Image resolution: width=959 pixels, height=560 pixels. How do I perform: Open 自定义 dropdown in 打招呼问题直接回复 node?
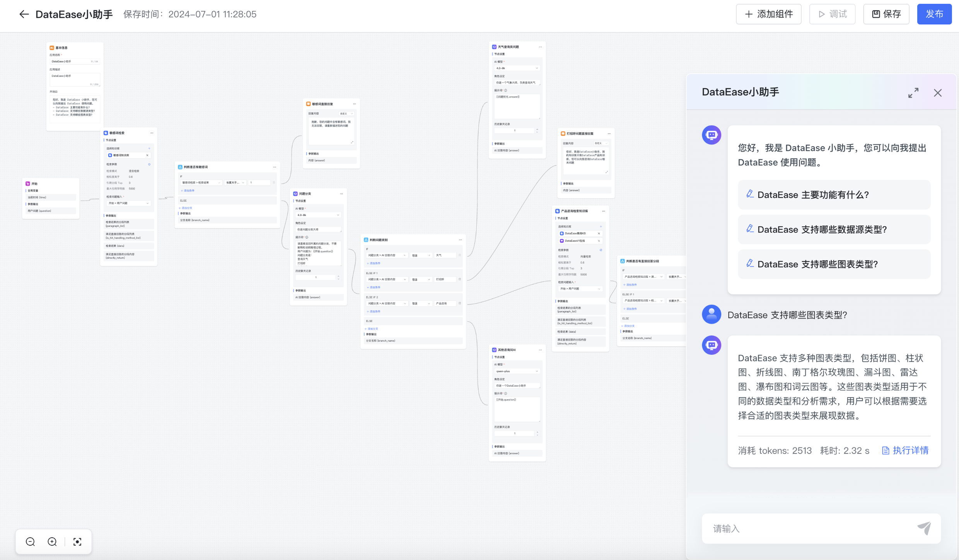pyautogui.click(x=601, y=143)
